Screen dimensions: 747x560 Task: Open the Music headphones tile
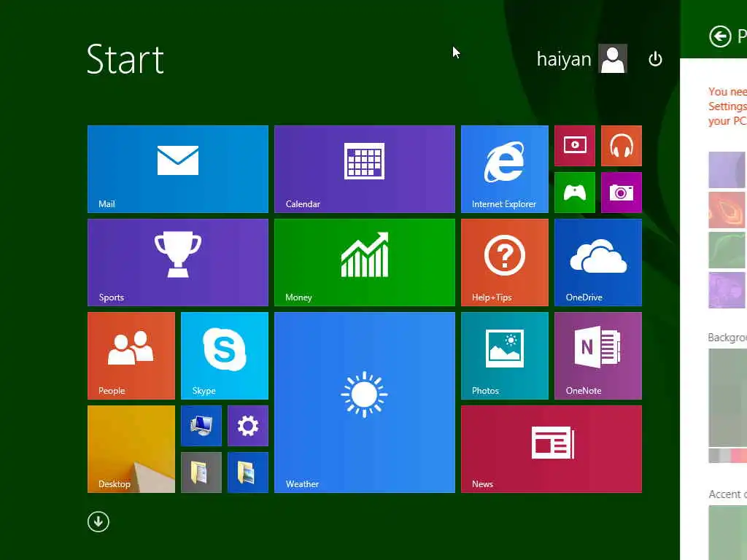coord(622,146)
